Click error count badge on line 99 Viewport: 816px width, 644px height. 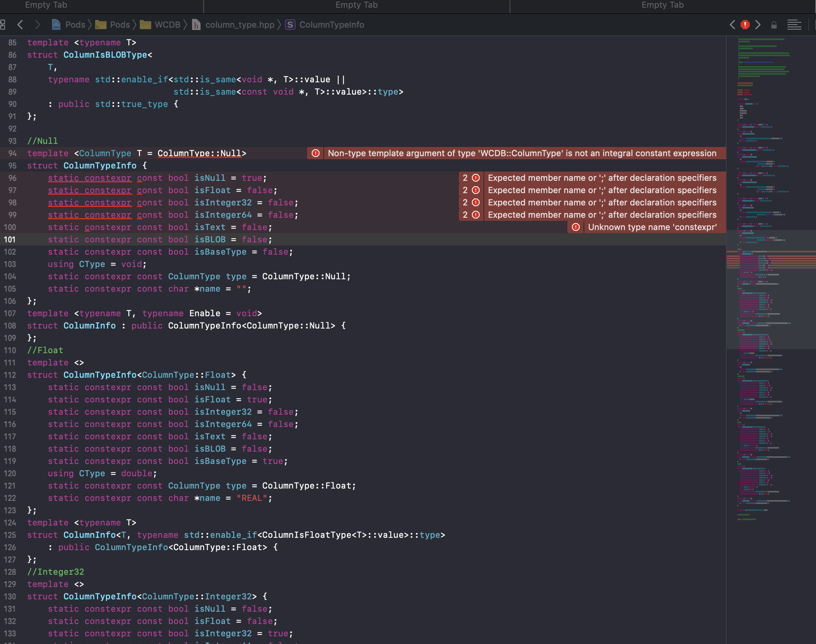pos(471,215)
